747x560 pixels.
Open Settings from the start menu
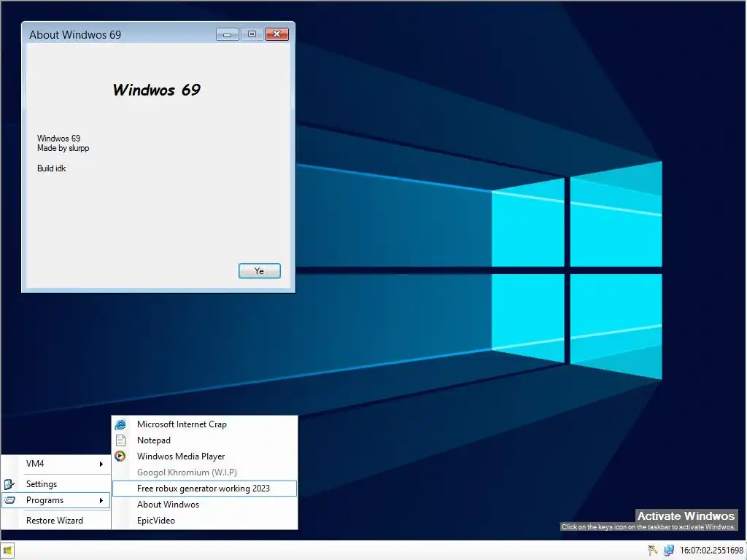[x=56, y=484]
